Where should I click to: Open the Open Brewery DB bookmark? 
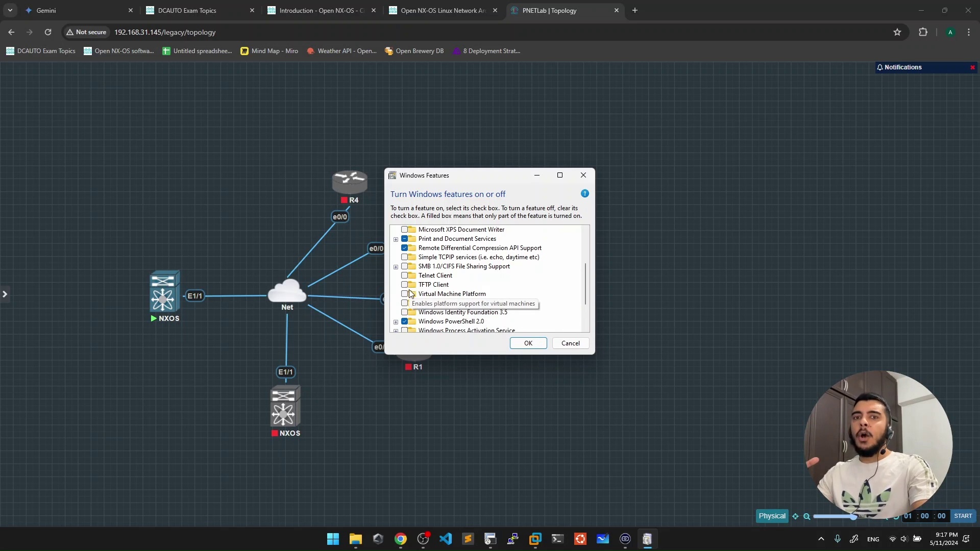pyautogui.click(x=414, y=51)
